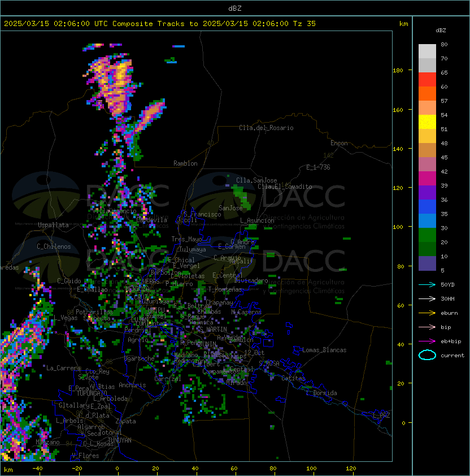Click the Ugarteche map label
Screen dimensions: 470x476
click(140, 358)
